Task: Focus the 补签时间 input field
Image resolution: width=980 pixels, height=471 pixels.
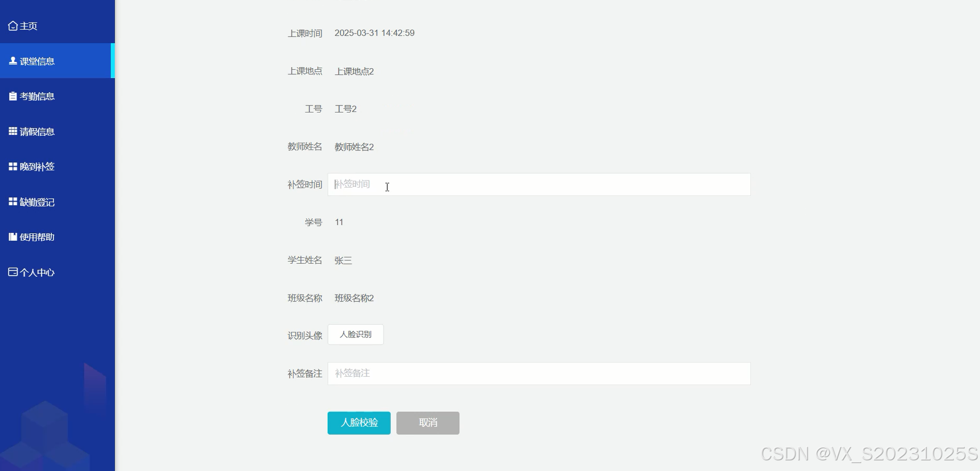Action: click(x=539, y=184)
